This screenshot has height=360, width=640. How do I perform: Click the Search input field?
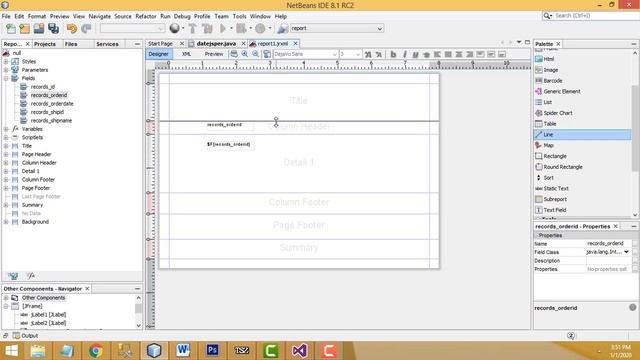[x=594, y=16]
